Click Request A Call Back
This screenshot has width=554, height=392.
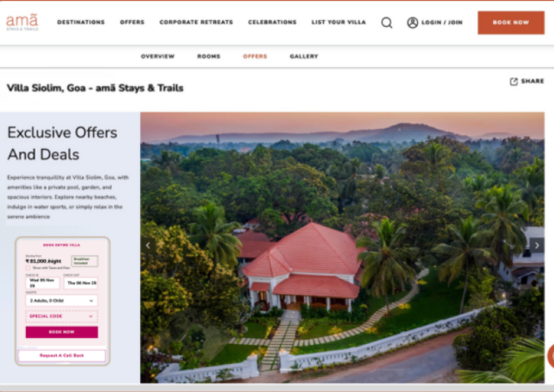(x=62, y=355)
